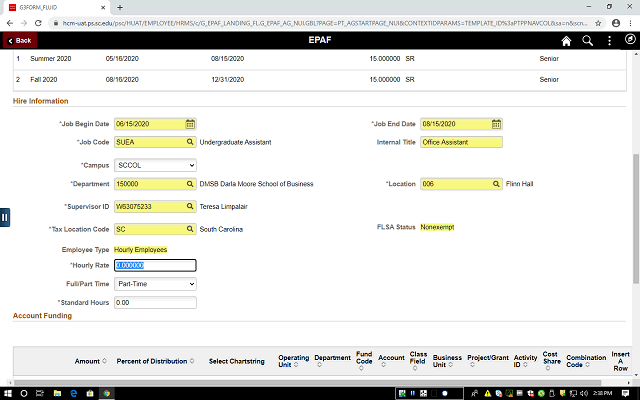Click the Back button
The width and height of the screenshot is (640, 400).
[21, 41]
